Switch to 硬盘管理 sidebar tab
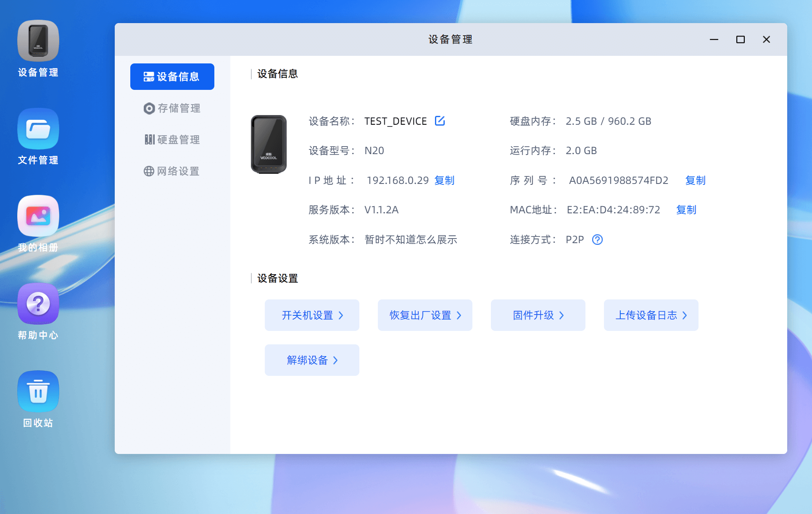 [172, 140]
